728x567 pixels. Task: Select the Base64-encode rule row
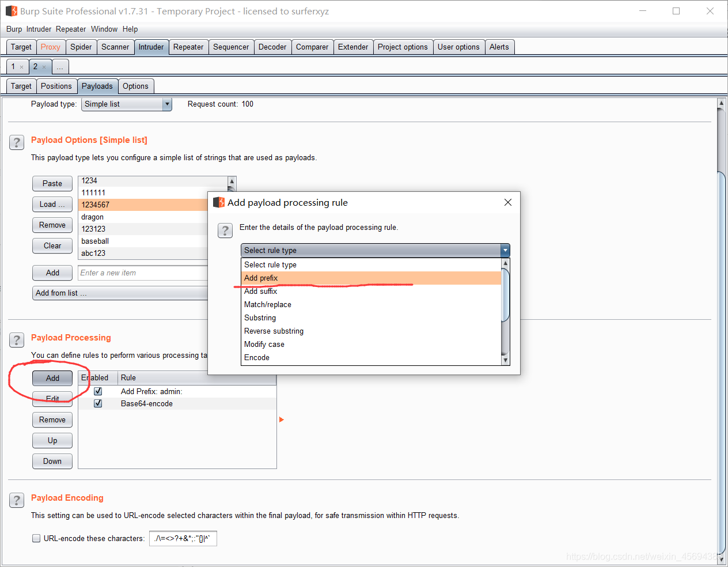pos(177,403)
